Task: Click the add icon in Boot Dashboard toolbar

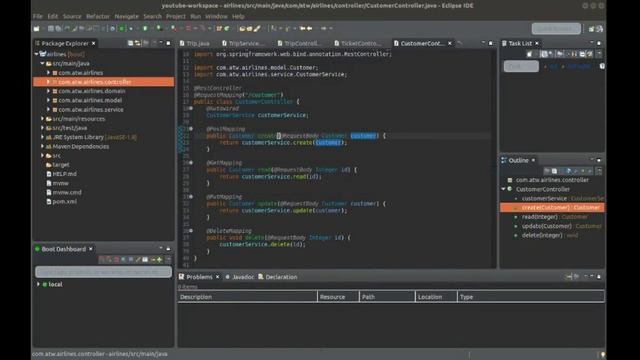Action: coord(160,260)
